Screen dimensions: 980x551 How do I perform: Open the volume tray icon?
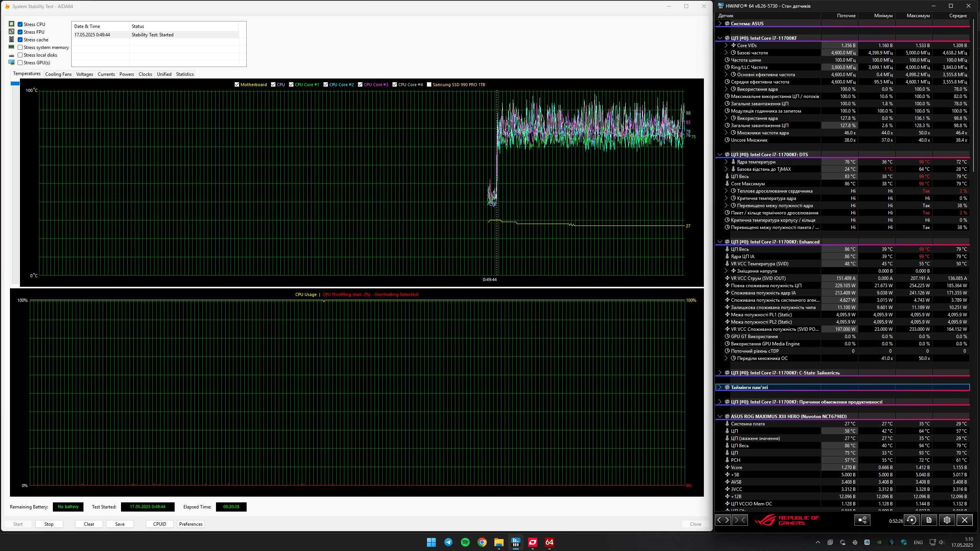(x=941, y=542)
